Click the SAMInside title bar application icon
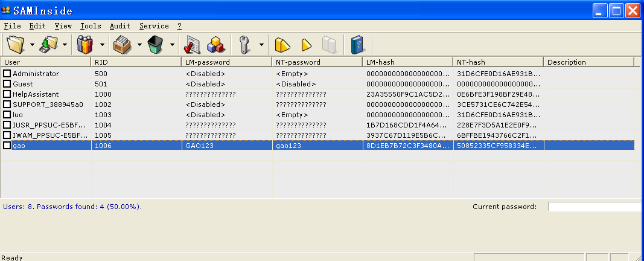The width and height of the screenshot is (644, 261). (x=6, y=10)
